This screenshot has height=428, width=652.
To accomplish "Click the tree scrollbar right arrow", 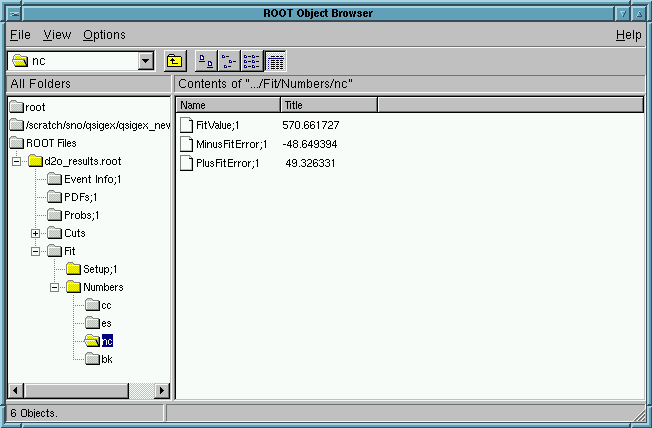I will coord(162,391).
